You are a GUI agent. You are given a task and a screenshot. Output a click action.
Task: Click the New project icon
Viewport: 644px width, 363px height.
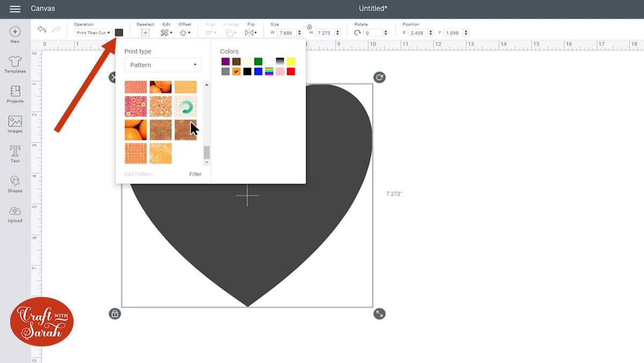tap(15, 32)
